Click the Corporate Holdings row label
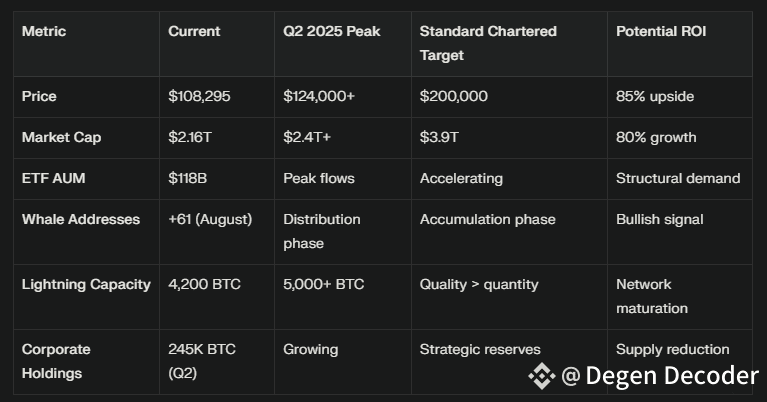The width and height of the screenshot is (767, 402). tap(56, 361)
